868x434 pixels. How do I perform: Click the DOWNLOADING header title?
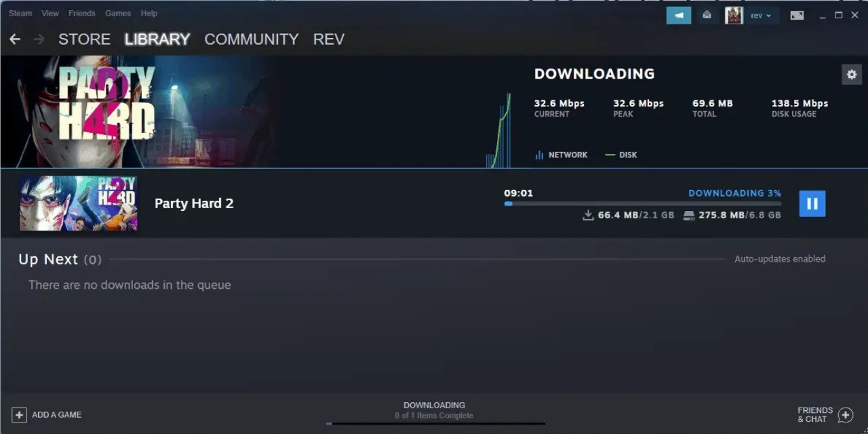pos(595,74)
